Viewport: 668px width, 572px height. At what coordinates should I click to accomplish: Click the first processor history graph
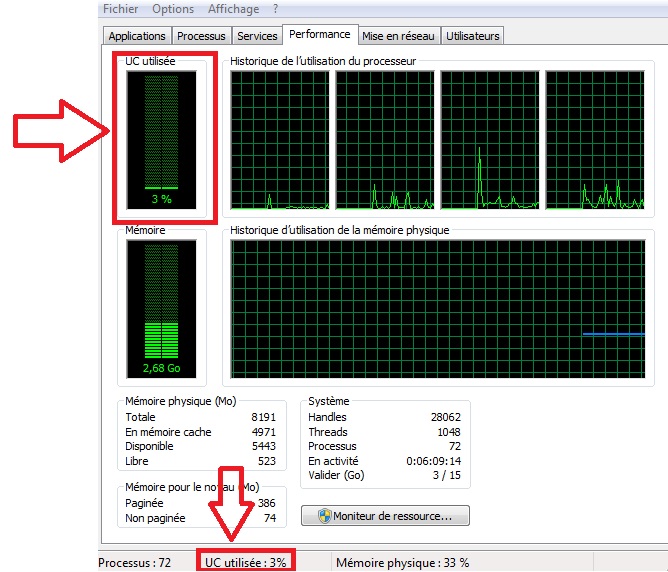coord(280,140)
